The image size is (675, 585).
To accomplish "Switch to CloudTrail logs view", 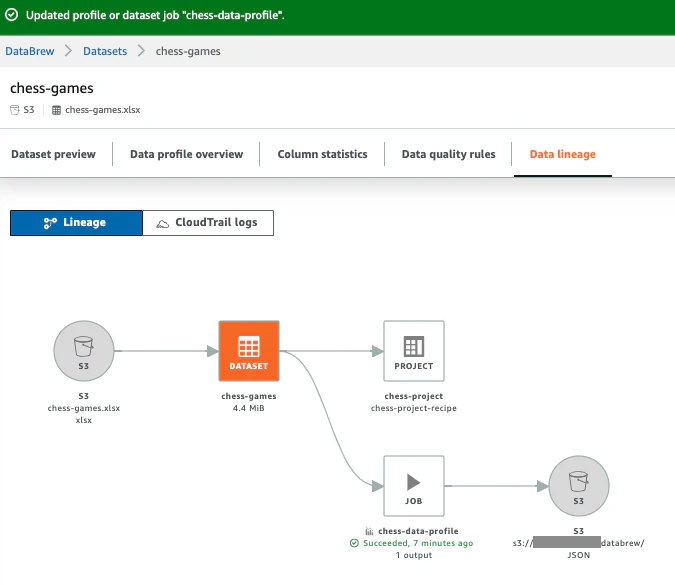I will click(208, 223).
